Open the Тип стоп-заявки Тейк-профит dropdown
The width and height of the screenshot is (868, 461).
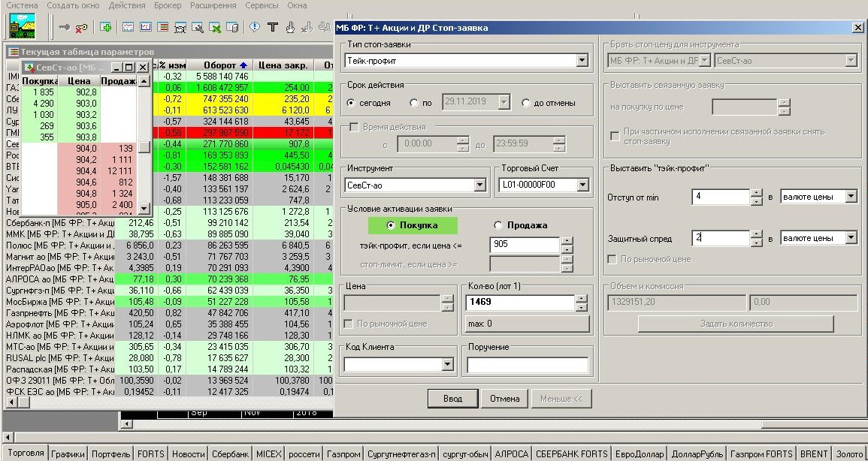(x=582, y=61)
